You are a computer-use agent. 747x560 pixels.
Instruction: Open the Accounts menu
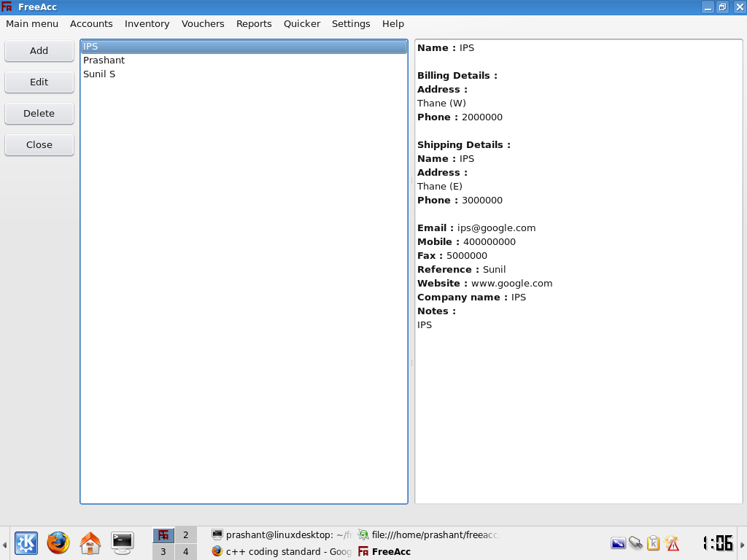91,24
